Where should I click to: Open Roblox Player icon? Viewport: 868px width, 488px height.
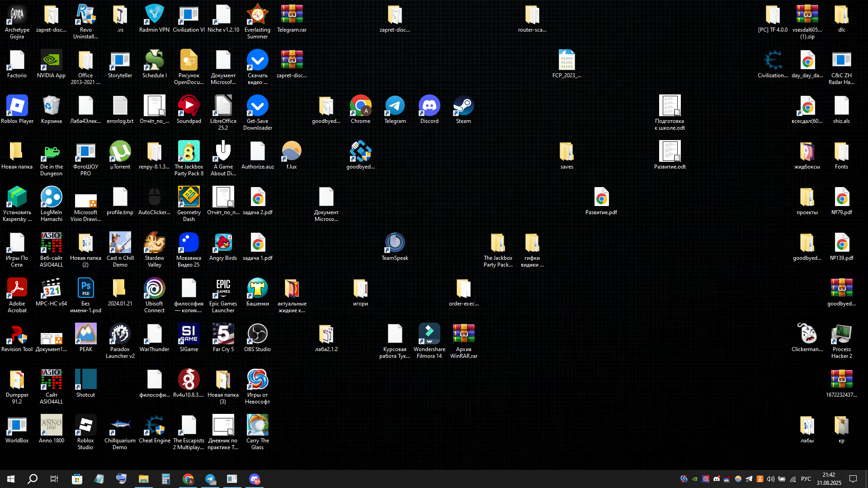17,110
